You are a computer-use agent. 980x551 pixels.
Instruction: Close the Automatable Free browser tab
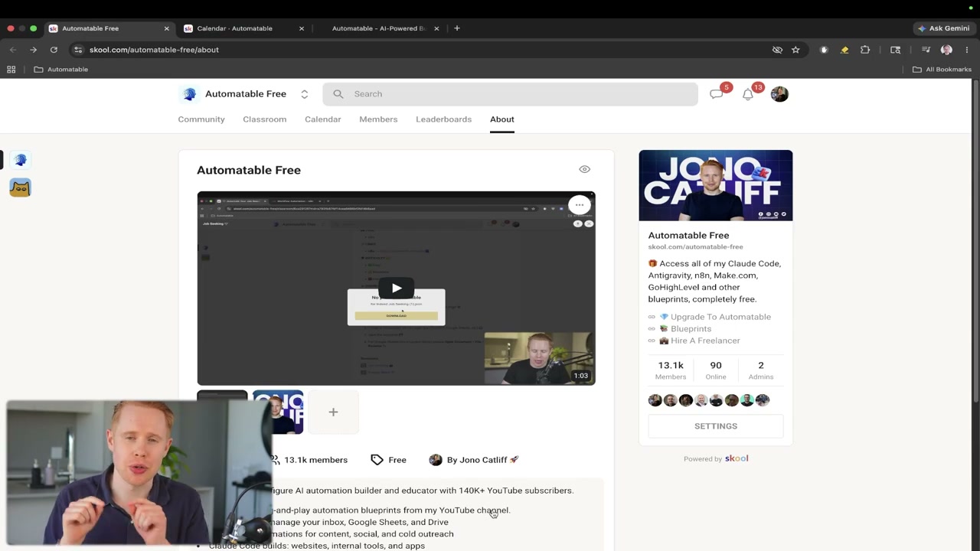point(166,28)
